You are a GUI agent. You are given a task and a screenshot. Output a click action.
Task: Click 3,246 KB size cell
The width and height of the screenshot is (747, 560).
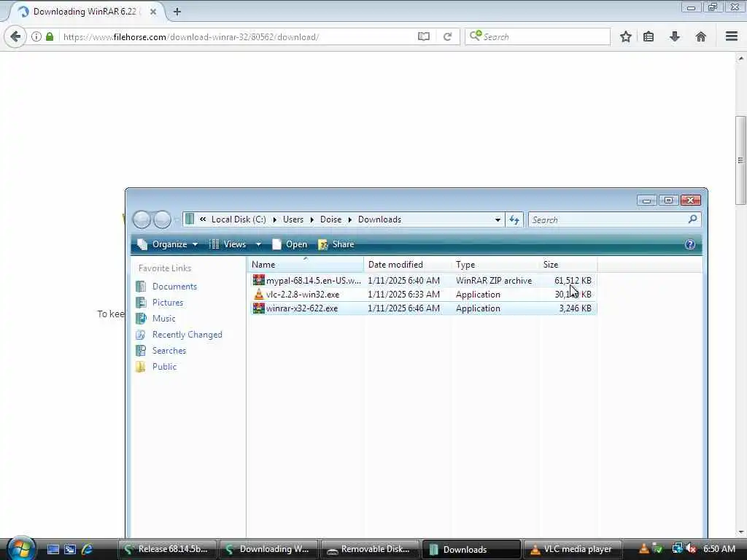click(x=575, y=308)
